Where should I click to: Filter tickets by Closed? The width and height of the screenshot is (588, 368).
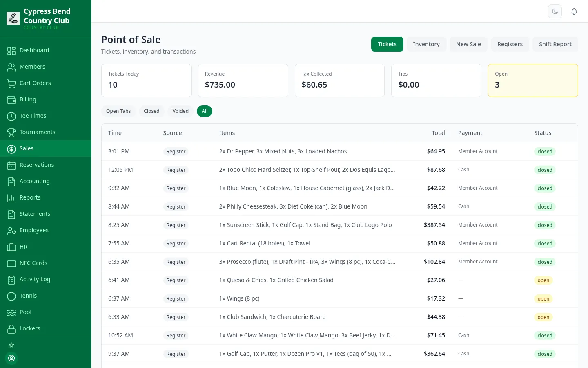pyautogui.click(x=151, y=111)
